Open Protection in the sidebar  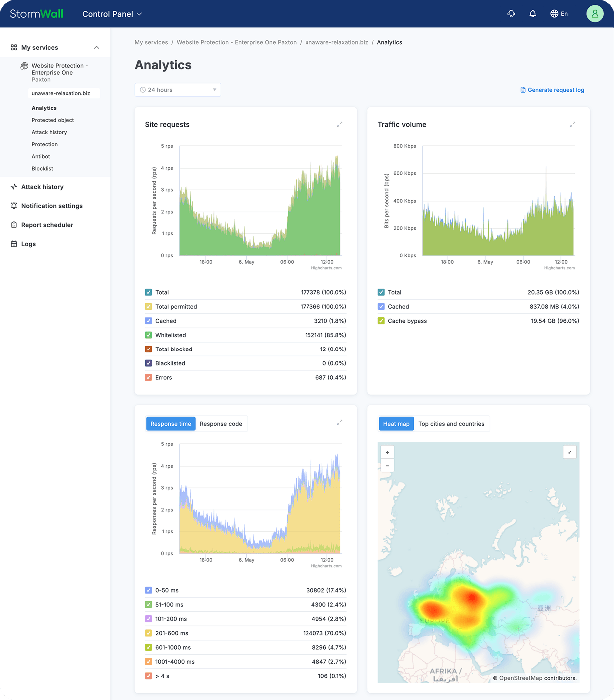[45, 144]
